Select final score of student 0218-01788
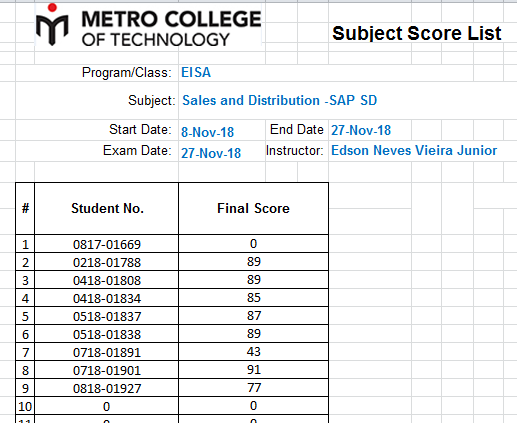Viewport: 517px width, 423px height. coord(253,262)
